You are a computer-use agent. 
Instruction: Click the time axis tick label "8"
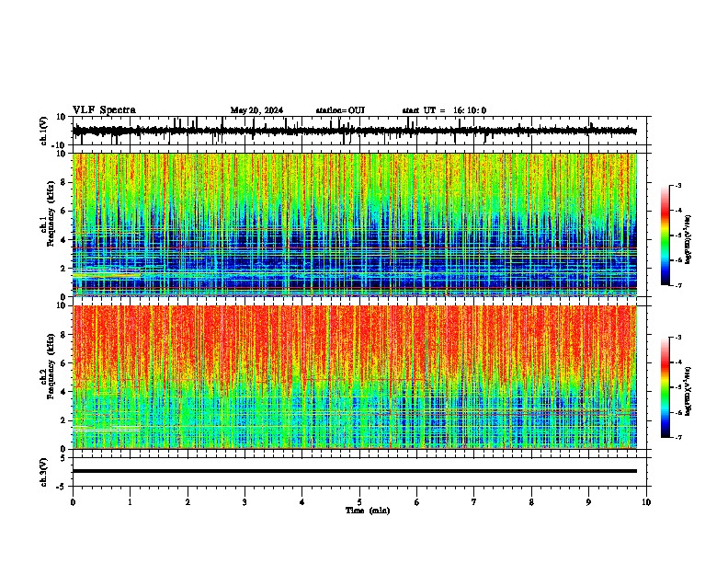pyautogui.click(x=531, y=502)
